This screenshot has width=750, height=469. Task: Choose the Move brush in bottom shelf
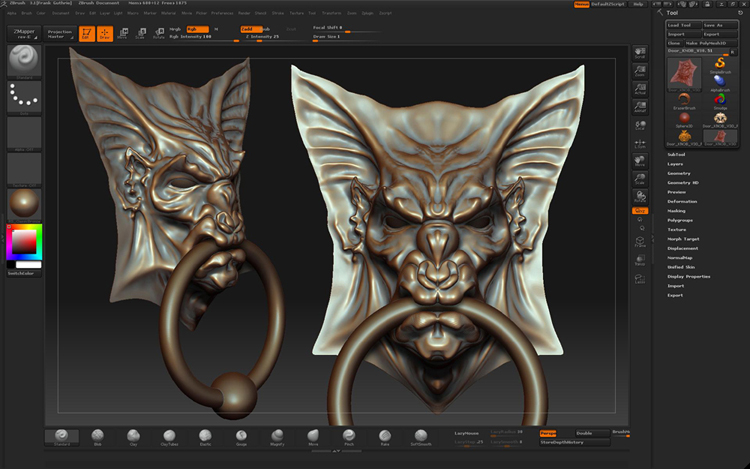click(313, 437)
